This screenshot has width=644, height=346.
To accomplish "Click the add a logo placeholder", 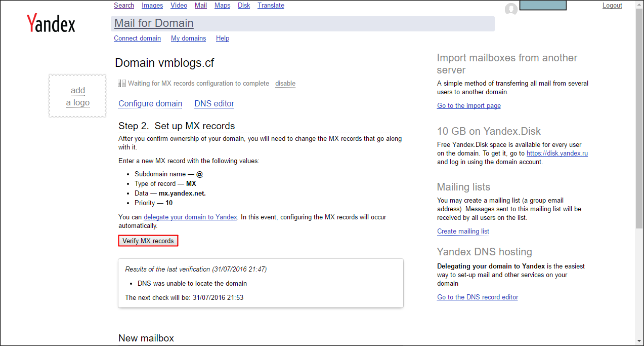I will tap(77, 96).
